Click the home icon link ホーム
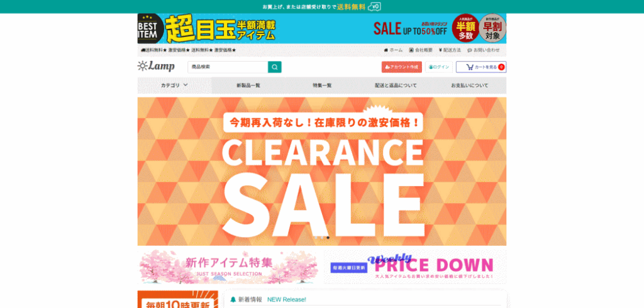The image size is (644, 308). pos(393,50)
